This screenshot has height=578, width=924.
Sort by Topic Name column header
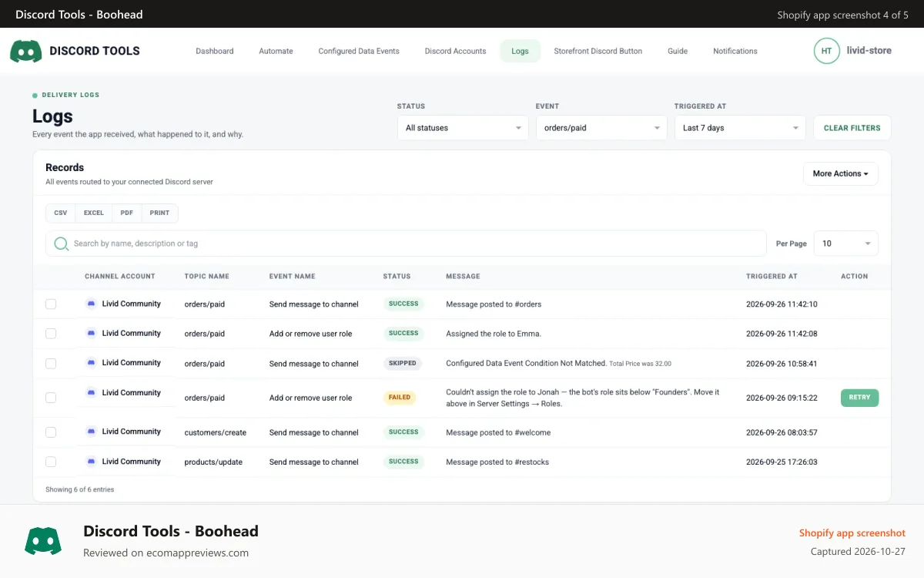(207, 276)
